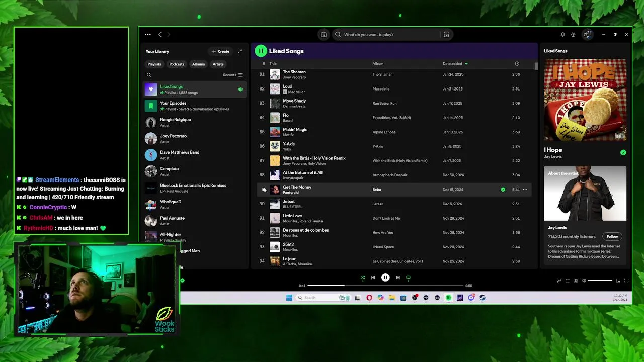Open Liked Songs playlist in library
This screenshot has height=362, width=644.
(194, 89)
